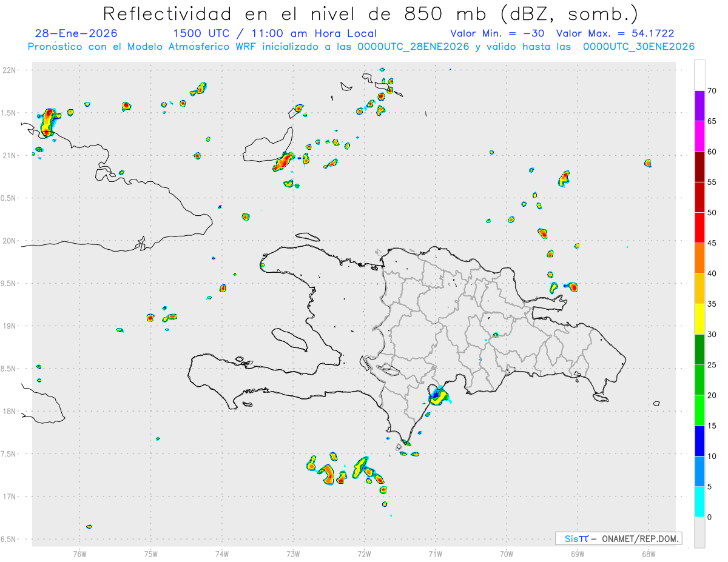Pick the blue 10-15 dBZ colorbar segment
The height and width of the screenshot is (562, 728).
tap(700, 441)
